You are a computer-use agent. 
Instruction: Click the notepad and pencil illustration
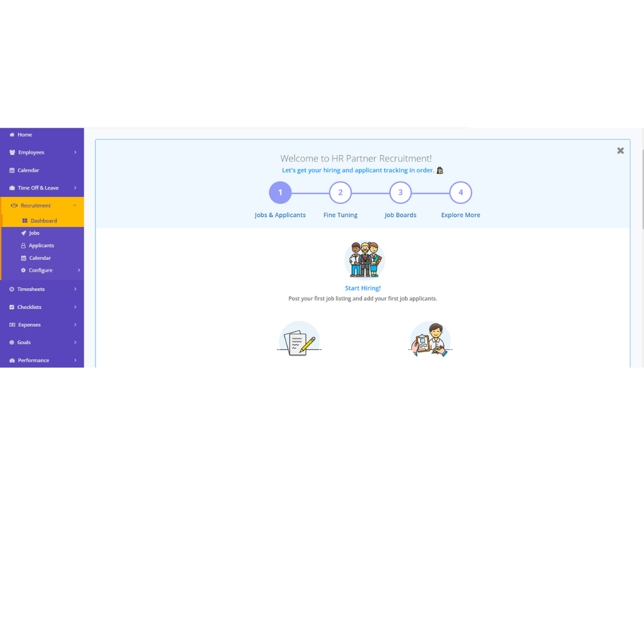tap(299, 340)
